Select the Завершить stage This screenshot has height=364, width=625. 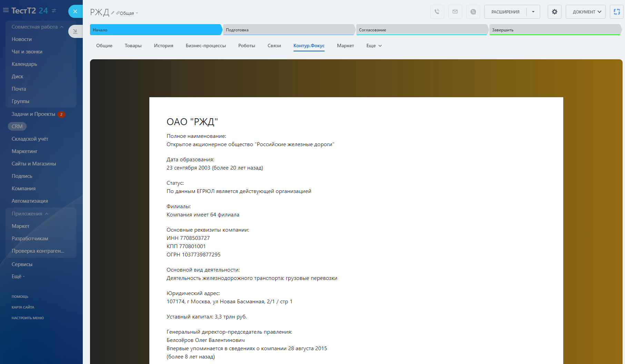555,30
